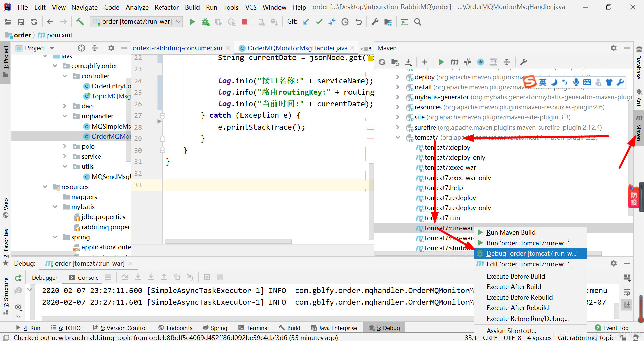Viewport: 644px width, 341px height.
Task: Click the Run green play button in main toolbar
Action: [192, 22]
